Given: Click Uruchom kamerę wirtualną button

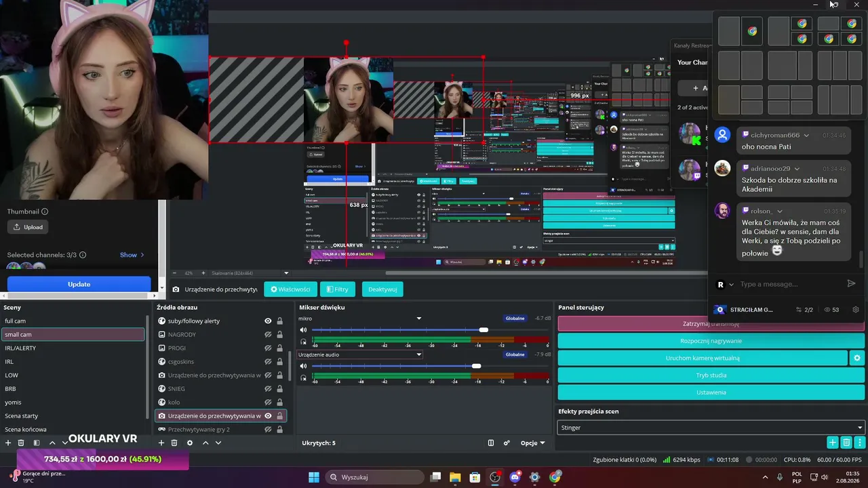Looking at the screenshot, I should click(x=703, y=358).
